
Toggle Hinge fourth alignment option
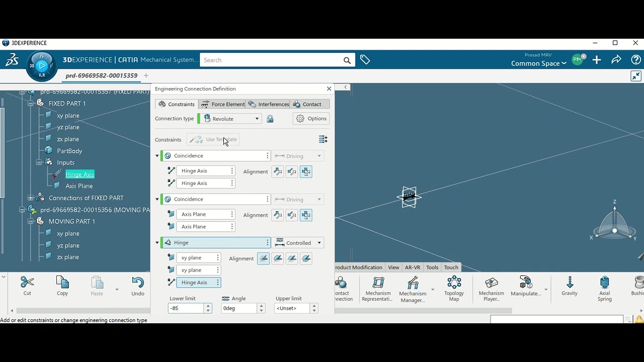(x=306, y=258)
